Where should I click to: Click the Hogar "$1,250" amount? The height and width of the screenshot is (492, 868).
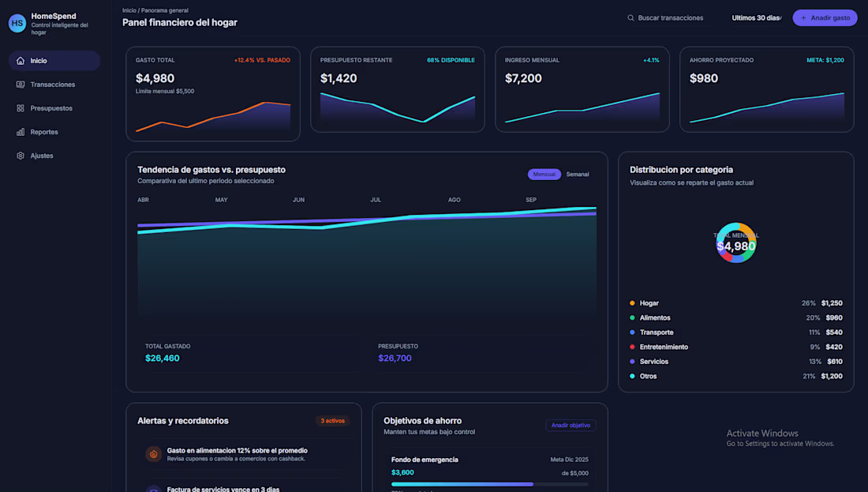click(832, 303)
